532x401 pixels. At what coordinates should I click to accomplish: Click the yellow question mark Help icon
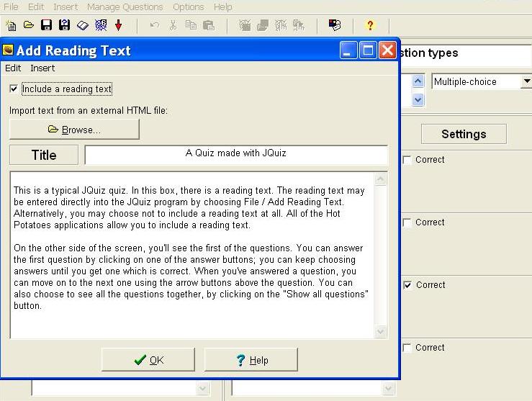point(370,25)
